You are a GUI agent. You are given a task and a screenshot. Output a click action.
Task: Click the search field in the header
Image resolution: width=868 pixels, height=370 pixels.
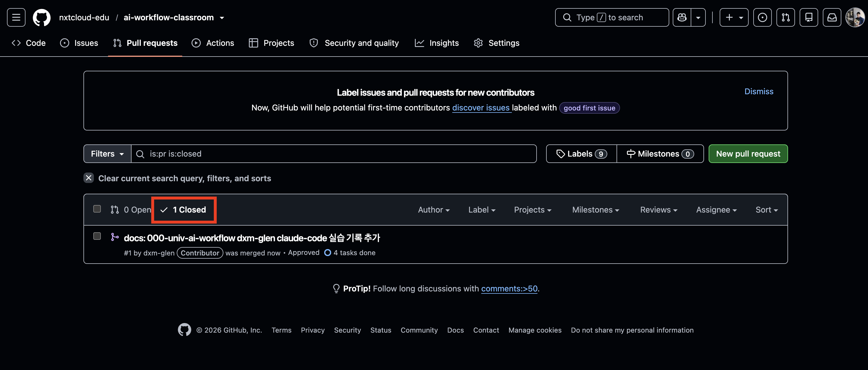(x=612, y=17)
